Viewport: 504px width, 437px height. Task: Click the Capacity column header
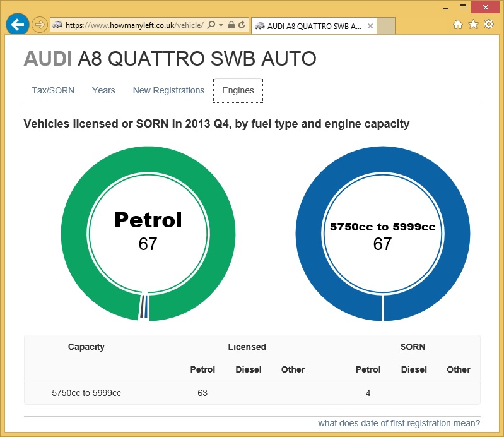[x=86, y=347]
